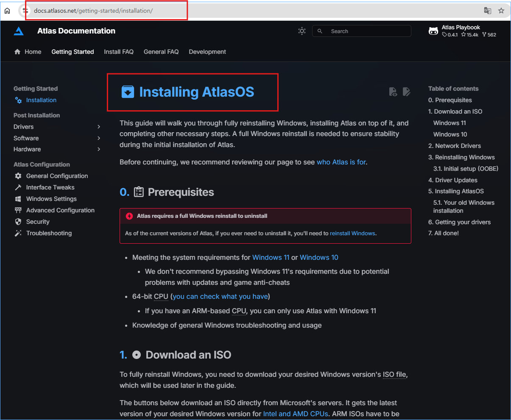The height and width of the screenshot is (420, 511).
Task: Click the '0.' Prerequisites heading anchor number
Action: [x=124, y=192]
